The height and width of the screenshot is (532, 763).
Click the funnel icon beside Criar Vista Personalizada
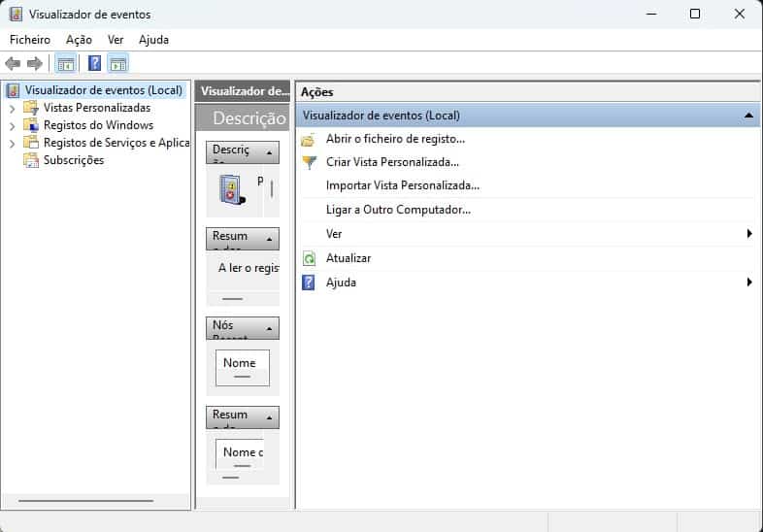coord(310,162)
